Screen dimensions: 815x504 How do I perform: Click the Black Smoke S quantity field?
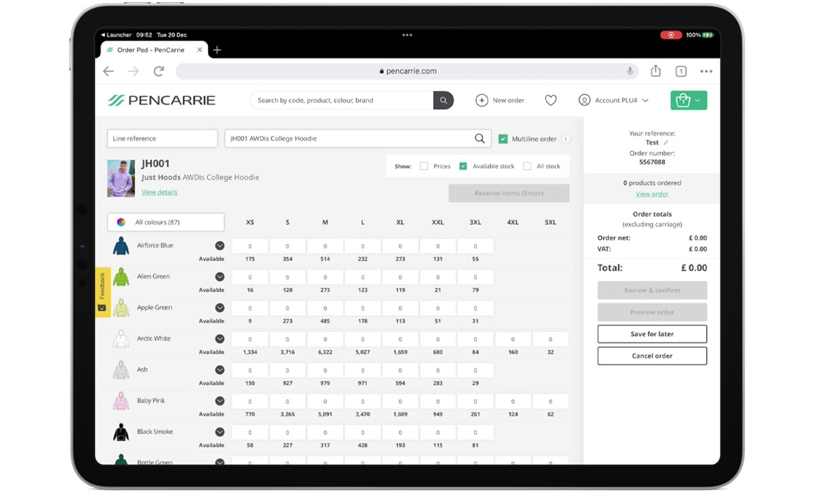pyautogui.click(x=287, y=433)
